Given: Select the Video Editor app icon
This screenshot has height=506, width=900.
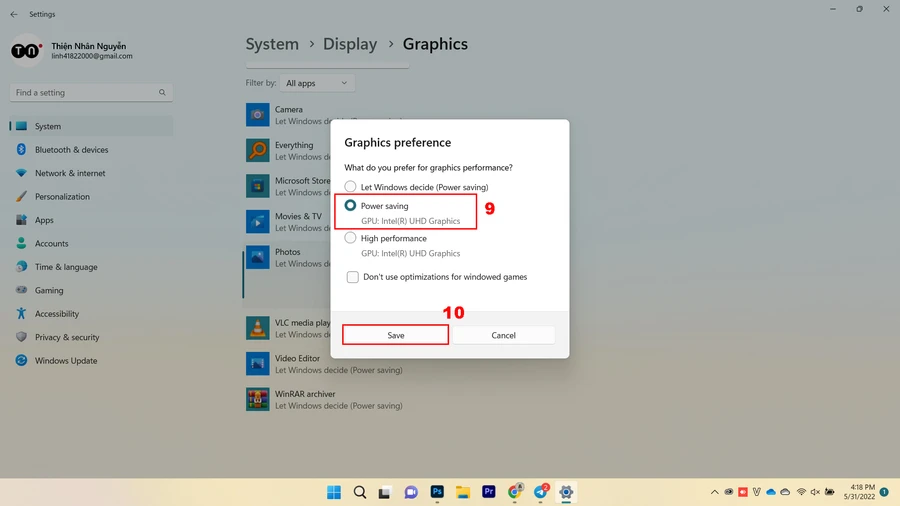Looking at the screenshot, I should pos(258,364).
